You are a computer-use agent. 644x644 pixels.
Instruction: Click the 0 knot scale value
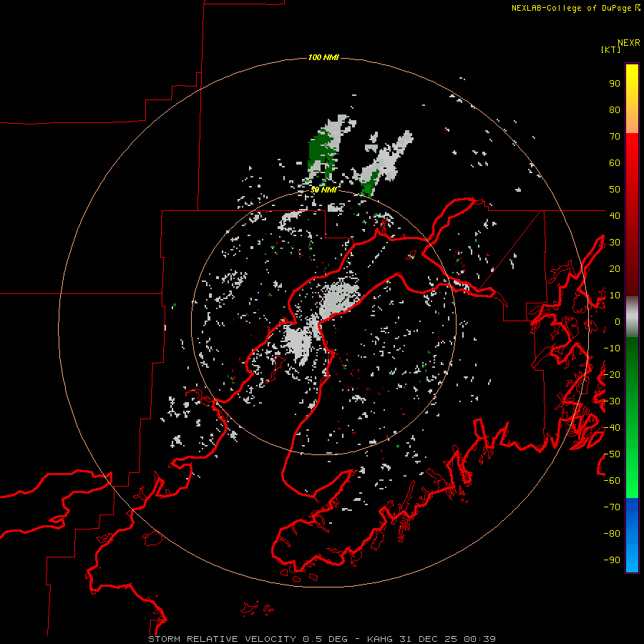(x=618, y=321)
